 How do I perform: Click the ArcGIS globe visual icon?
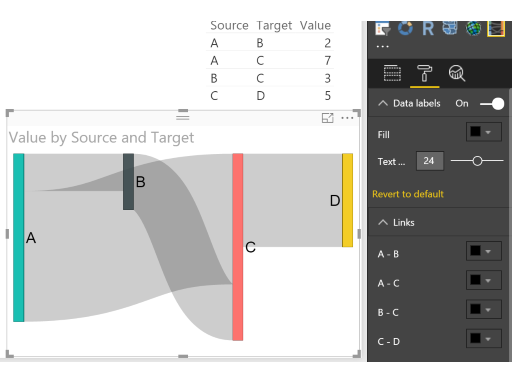(473, 28)
